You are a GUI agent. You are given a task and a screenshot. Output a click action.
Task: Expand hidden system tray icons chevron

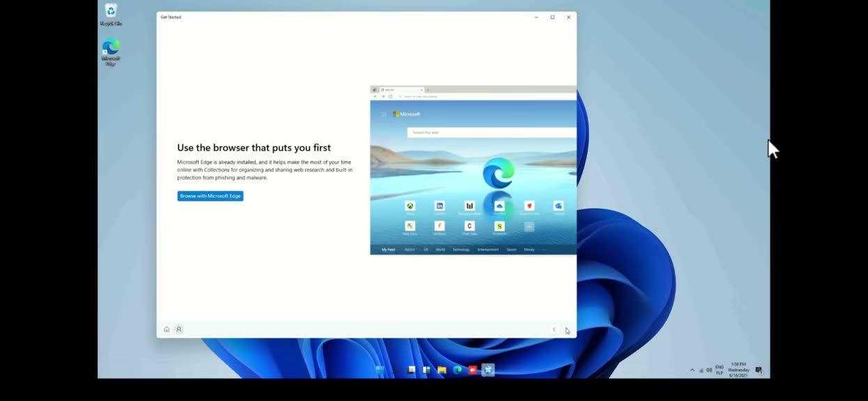692,370
